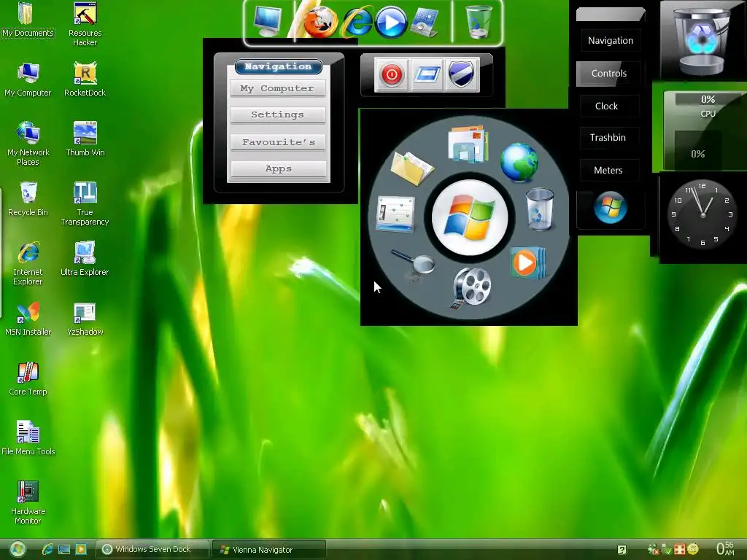Click the computer monitor icon in top dock
This screenshot has height=560, width=747.
[267, 21]
